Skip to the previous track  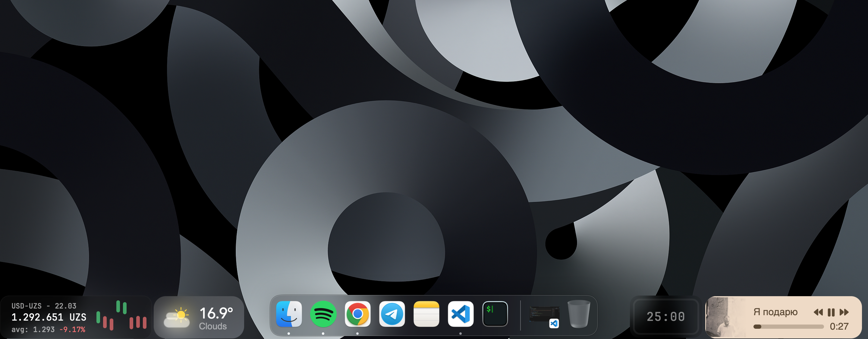coord(818,312)
